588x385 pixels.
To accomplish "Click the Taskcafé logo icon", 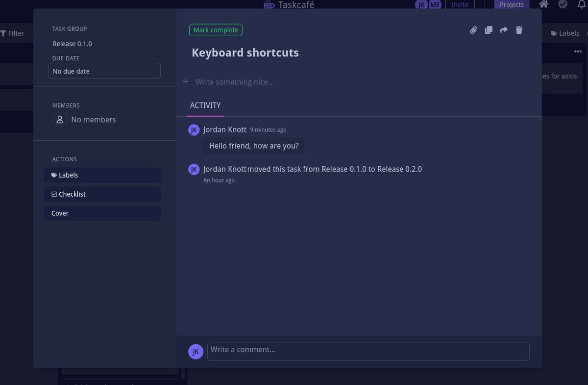I will [269, 4].
